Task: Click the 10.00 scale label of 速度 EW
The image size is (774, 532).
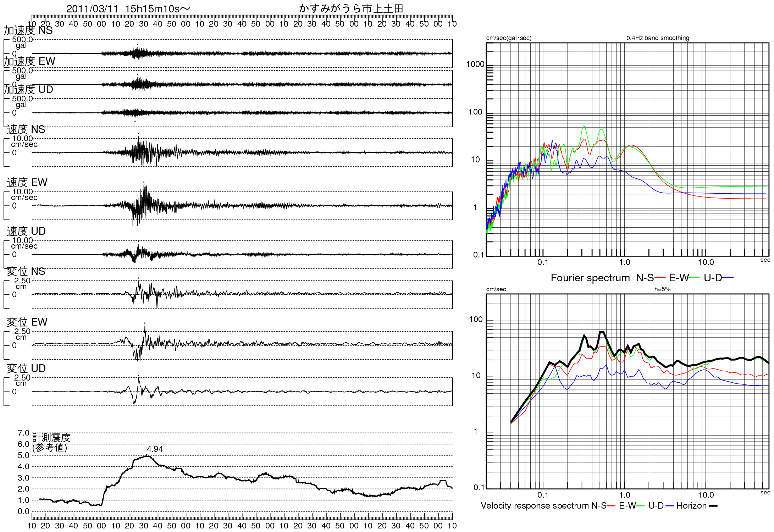Action: (x=22, y=192)
